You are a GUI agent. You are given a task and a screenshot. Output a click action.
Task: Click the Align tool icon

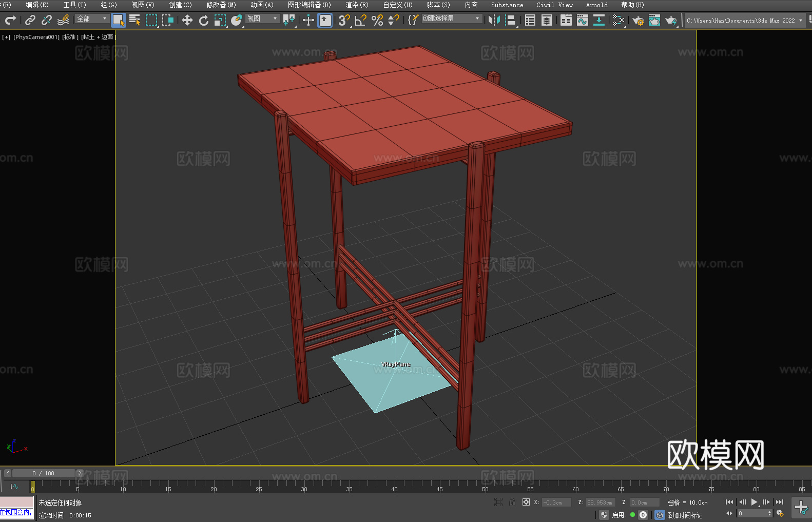pyautogui.click(x=511, y=20)
